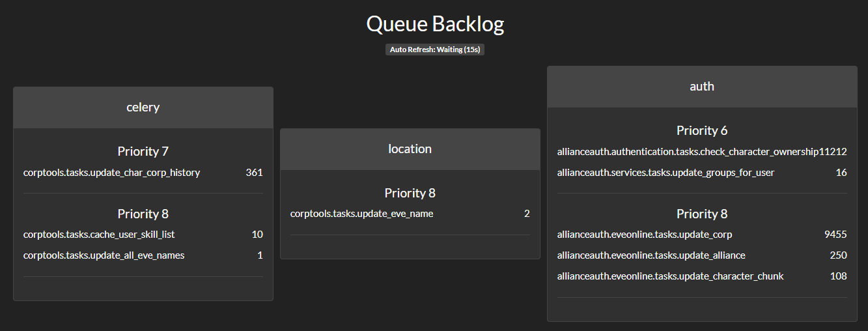
Task: Click the cache_user_skill_list task name
Action: click(x=99, y=235)
